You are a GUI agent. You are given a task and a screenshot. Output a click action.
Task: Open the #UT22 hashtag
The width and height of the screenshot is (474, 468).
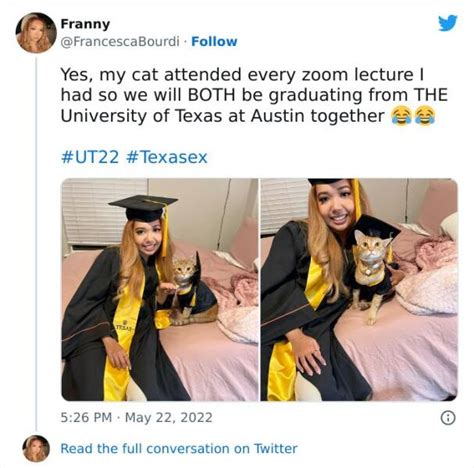click(90, 157)
